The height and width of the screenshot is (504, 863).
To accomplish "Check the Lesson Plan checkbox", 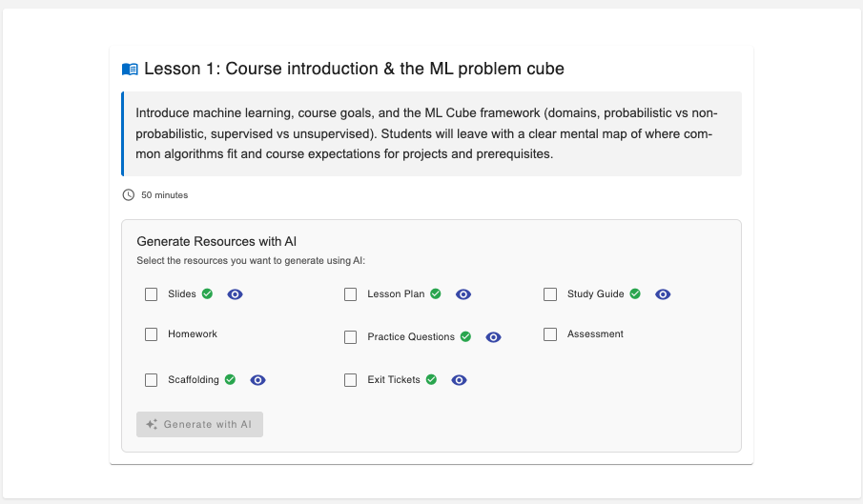I will point(351,294).
